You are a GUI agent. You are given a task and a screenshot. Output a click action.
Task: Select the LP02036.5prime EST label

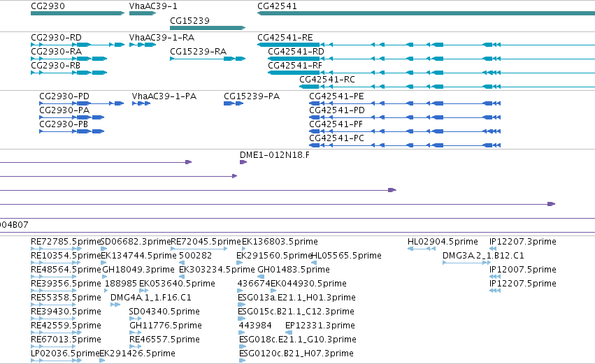click(x=65, y=354)
